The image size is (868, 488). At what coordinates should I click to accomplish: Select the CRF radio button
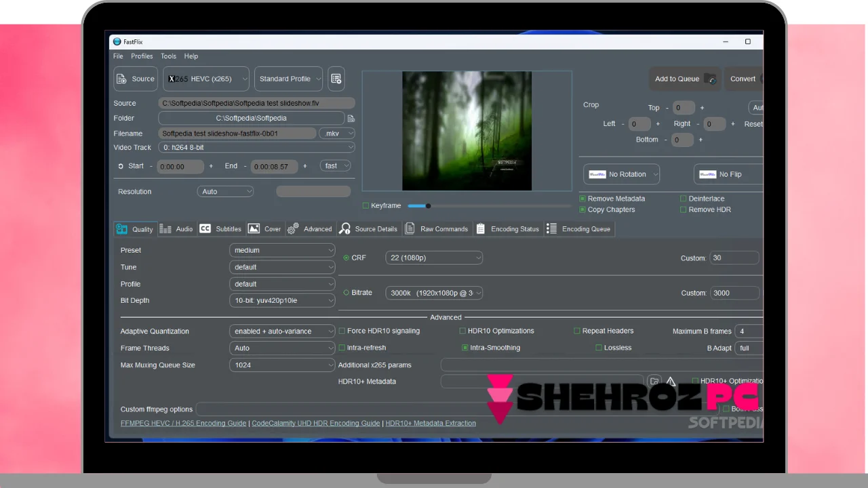(347, 258)
